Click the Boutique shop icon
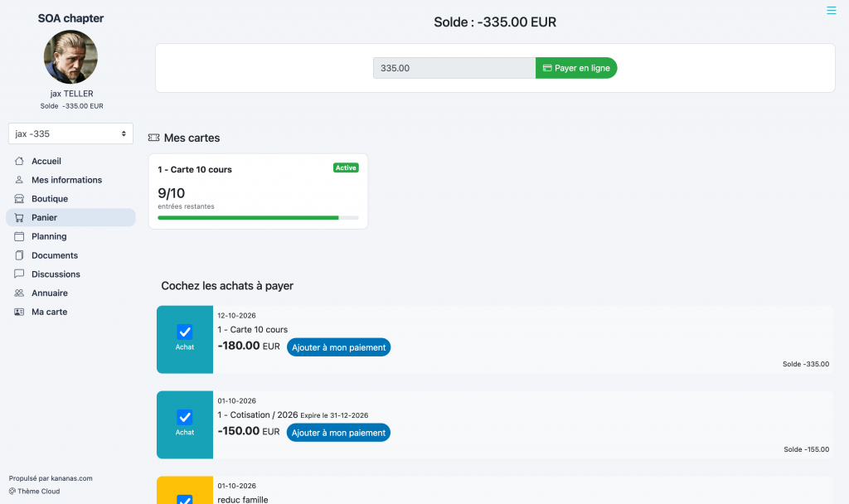849x504 pixels. click(x=19, y=199)
